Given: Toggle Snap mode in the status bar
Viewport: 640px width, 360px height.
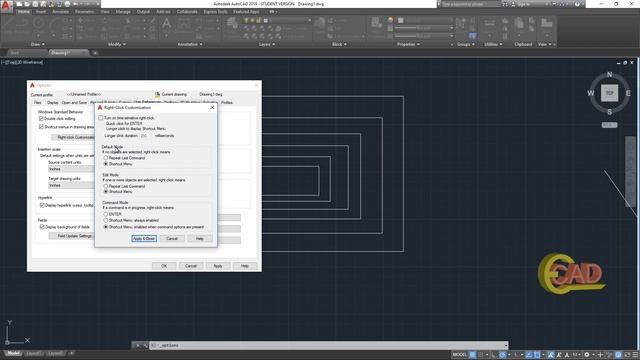Looking at the screenshot, I should 481,355.
